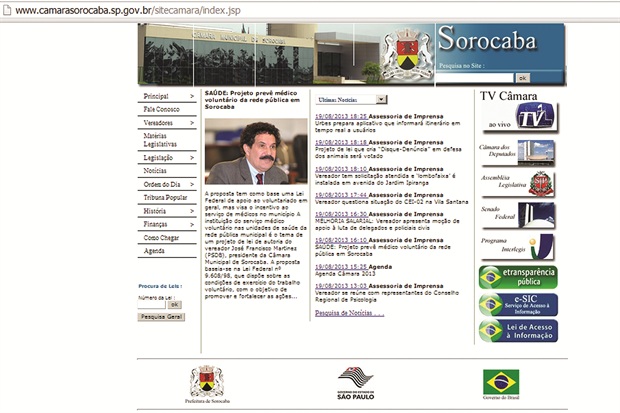Click page icon in the address bar

click(7, 10)
